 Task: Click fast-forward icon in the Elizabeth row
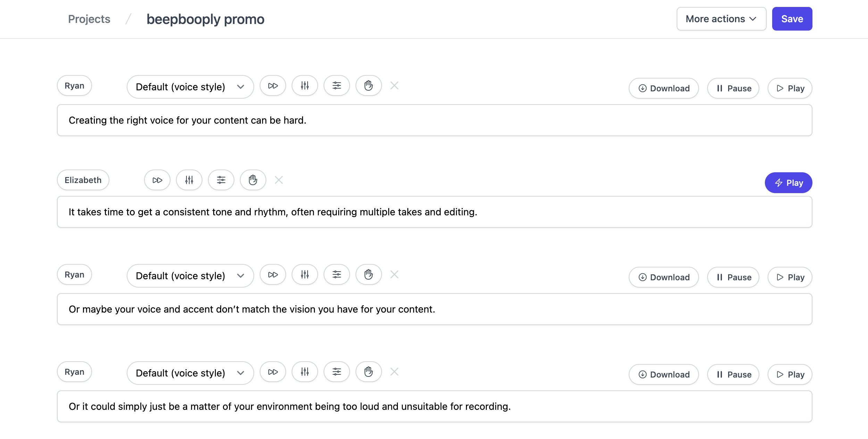point(157,180)
